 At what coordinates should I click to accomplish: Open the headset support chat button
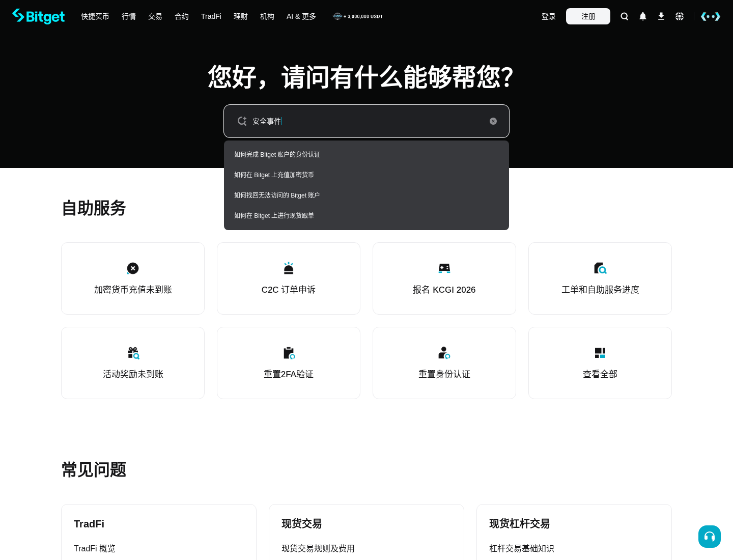coord(710,537)
